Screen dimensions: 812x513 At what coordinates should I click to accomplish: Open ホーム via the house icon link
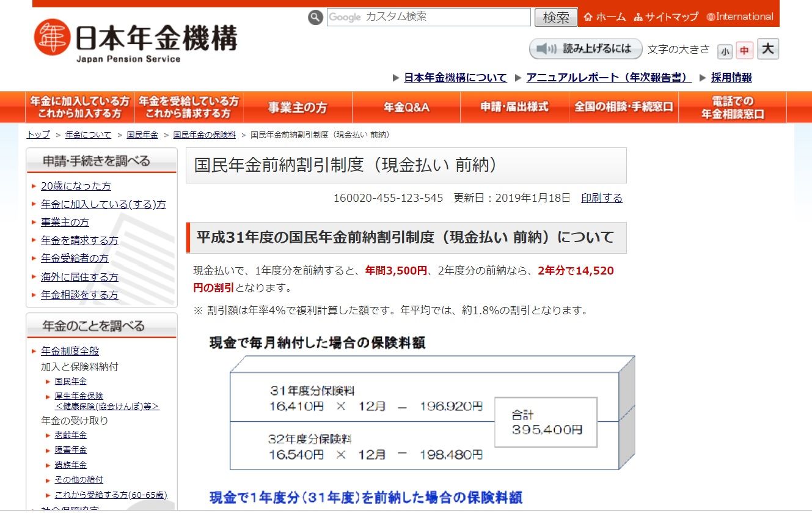point(605,17)
